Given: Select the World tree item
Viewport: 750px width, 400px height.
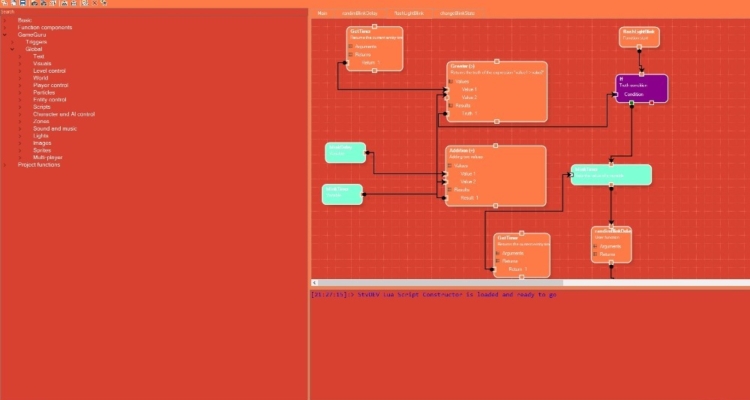Looking at the screenshot, I should pyautogui.click(x=41, y=78).
